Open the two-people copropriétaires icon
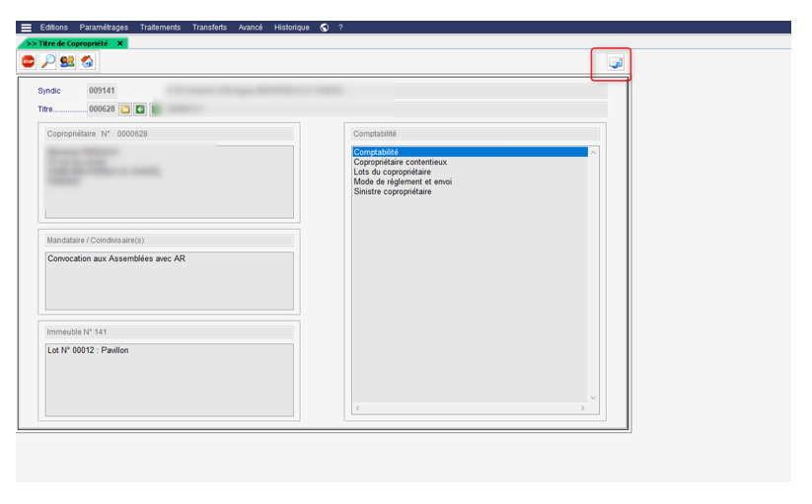This screenshot has height=504, width=812. tap(67, 61)
